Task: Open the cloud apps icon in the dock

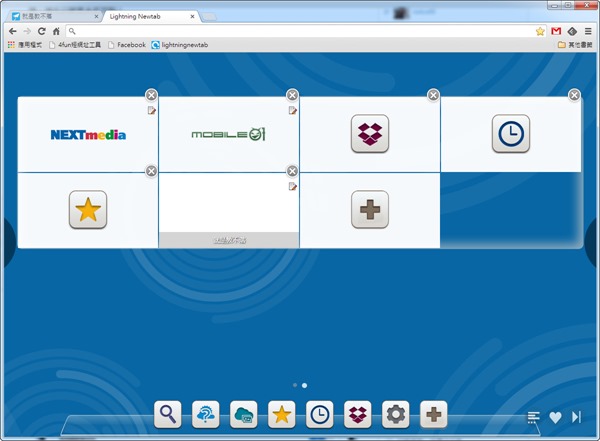Action: 244,415
